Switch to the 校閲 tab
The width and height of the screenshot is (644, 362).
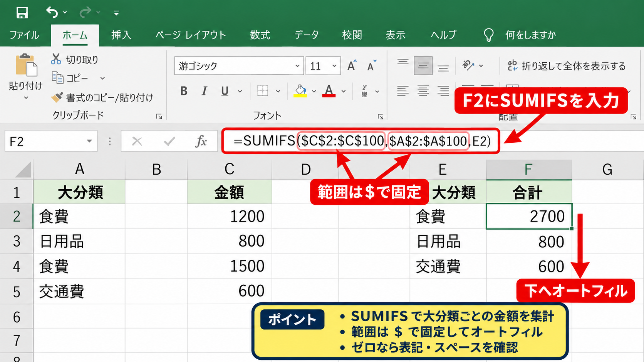[x=352, y=35]
